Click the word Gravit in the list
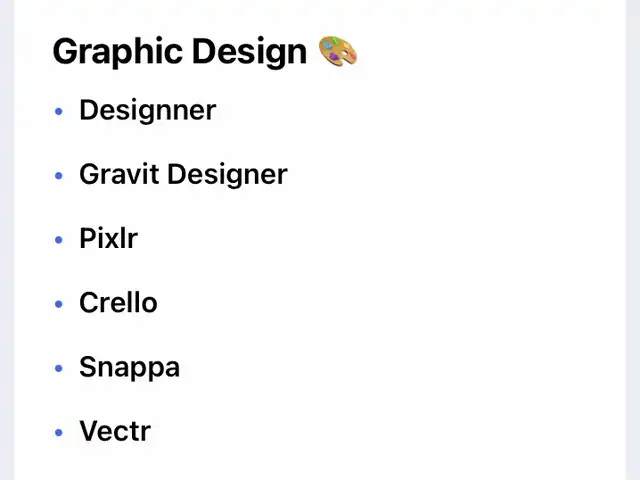This screenshot has width=640, height=480. point(119,174)
